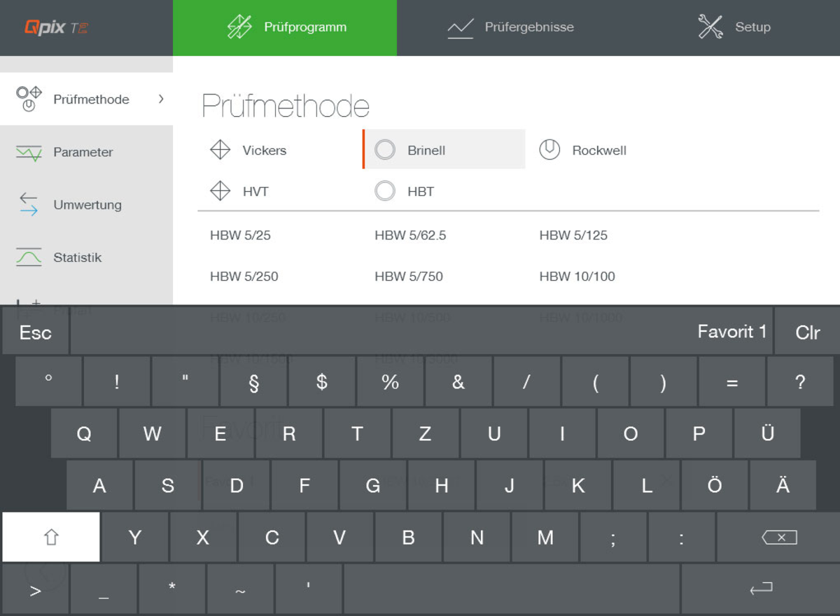This screenshot has width=840, height=616.
Task: Toggle the Shift key off
Action: (51, 537)
